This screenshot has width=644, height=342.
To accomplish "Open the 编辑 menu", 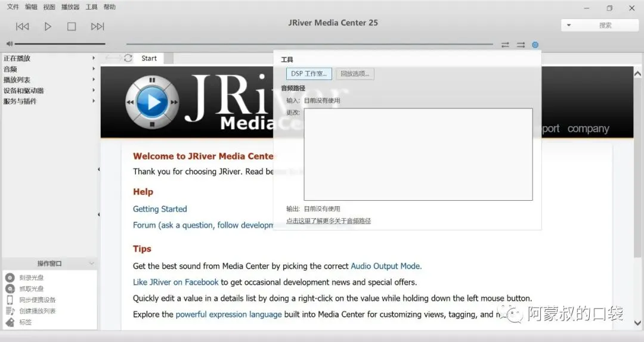I will pyautogui.click(x=31, y=7).
